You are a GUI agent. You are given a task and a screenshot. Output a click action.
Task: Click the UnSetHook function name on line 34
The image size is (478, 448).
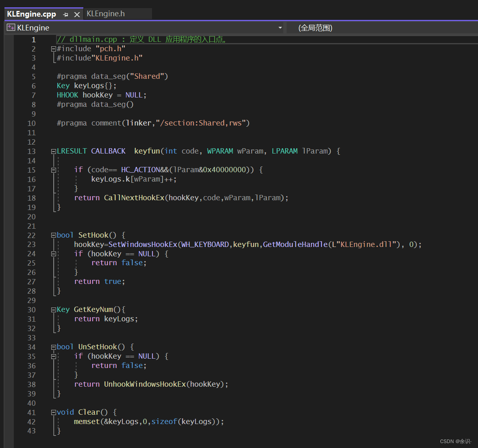pos(98,347)
